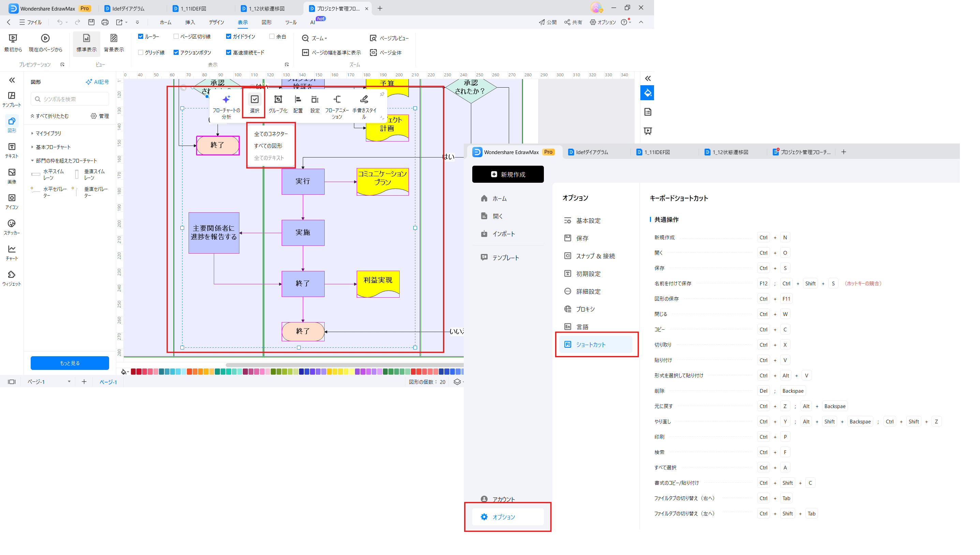
Task: Collapse the left sidebar with double chevron
Action: pyautogui.click(x=12, y=80)
